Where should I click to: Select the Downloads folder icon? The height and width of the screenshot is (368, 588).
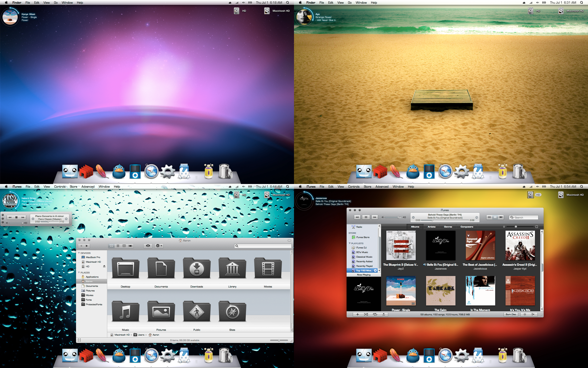click(x=197, y=268)
